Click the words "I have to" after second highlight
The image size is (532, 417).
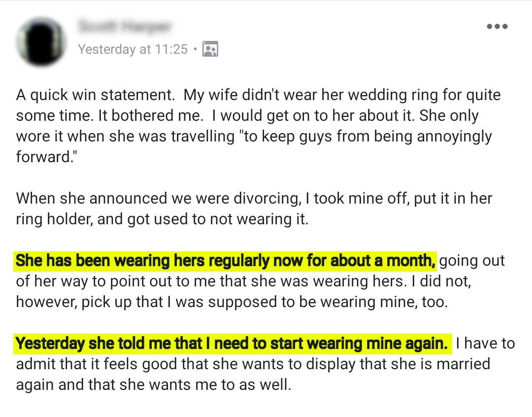coord(485,344)
